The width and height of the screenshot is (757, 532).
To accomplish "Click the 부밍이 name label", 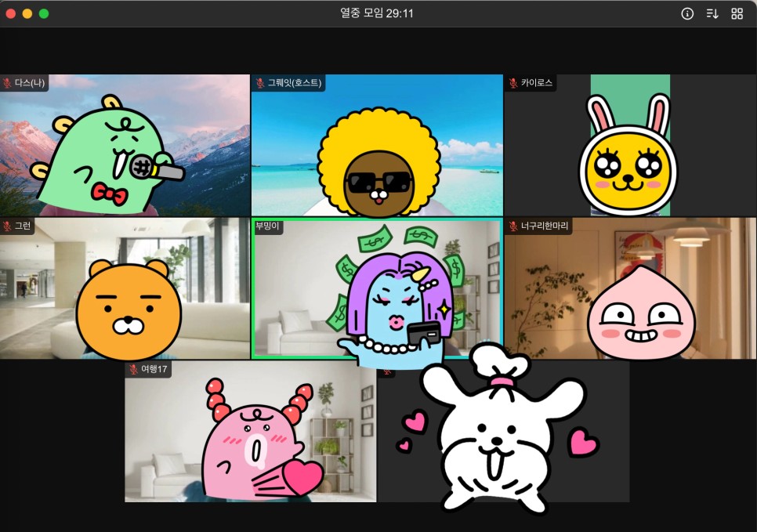I will pos(267,226).
